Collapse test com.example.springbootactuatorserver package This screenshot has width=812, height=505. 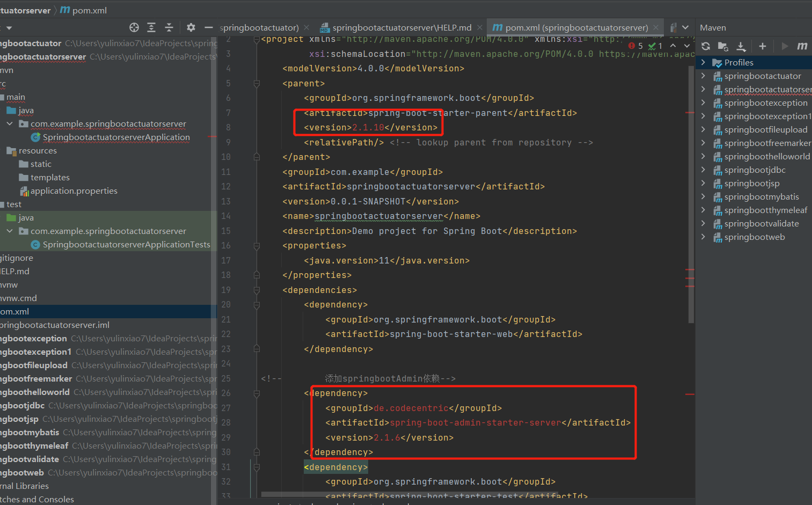point(10,231)
